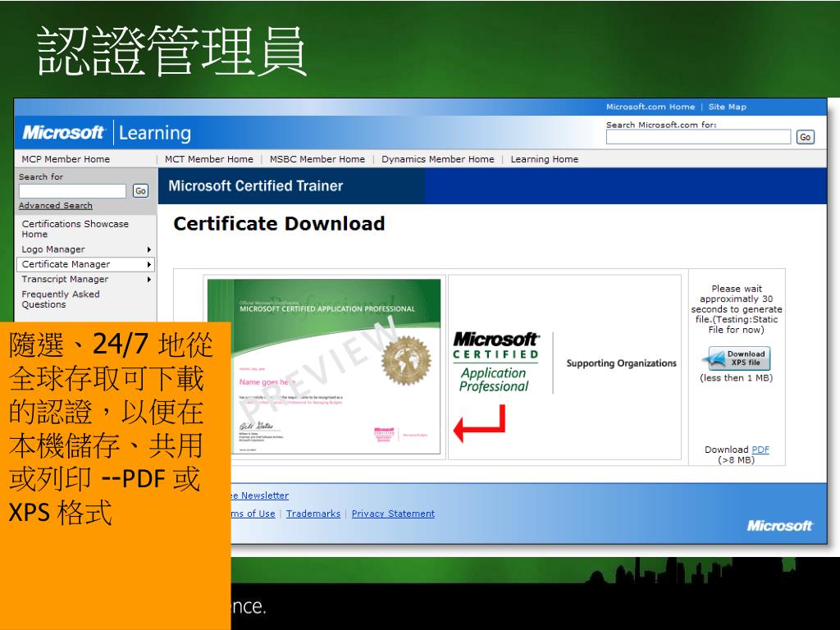Viewport: 840px width, 630px height.
Task: Open MCP Member Home tab
Action: pyautogui.click(x=66, y=159)
